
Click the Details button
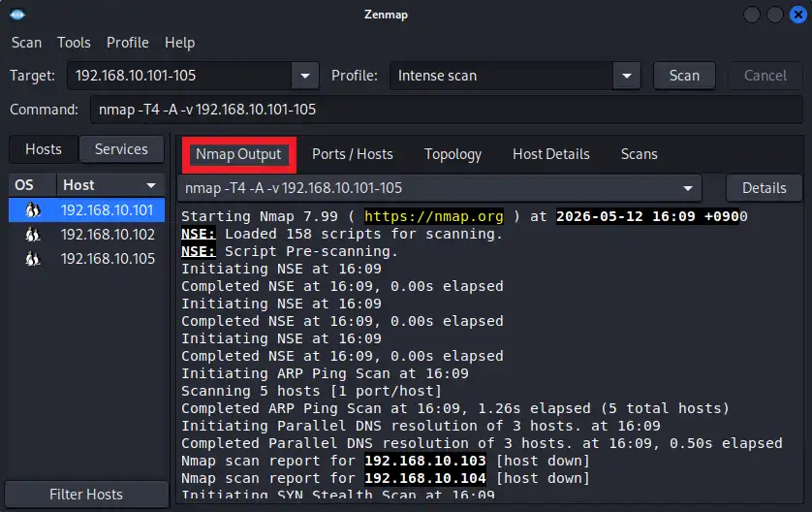pos(764,188)
